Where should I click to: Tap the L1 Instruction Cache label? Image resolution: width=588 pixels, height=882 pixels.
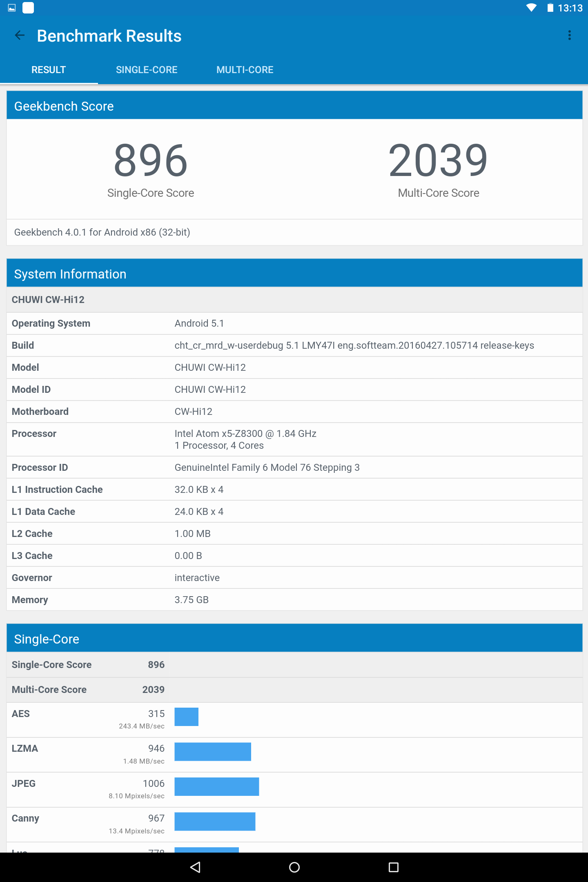pyautogui.click(x=57, y=490)
